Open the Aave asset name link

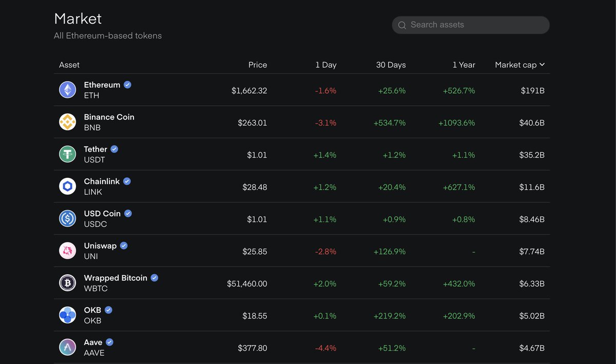[x=93, y=342]
